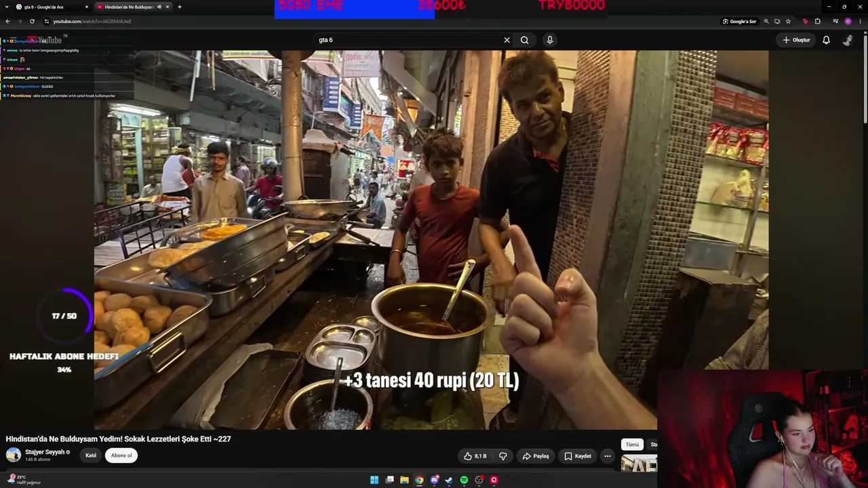This screenshot has height=488, width=868.
Task: Expand the tab search chevron
Action: [x=8, y=7]
